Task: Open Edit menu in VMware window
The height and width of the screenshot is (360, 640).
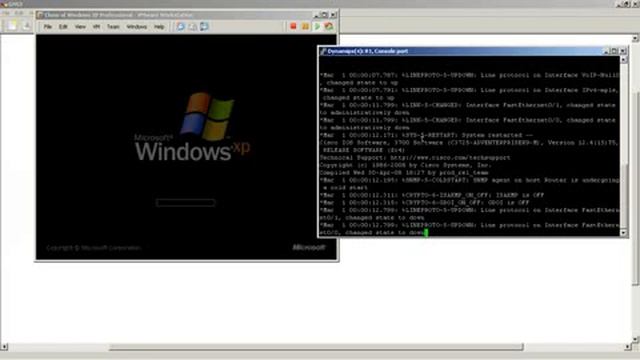Action: (x=63, y=27)
